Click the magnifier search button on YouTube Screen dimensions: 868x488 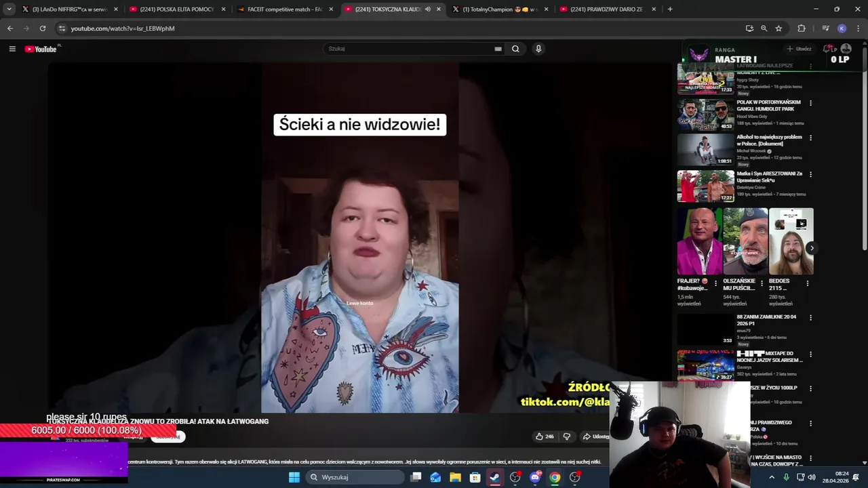point(515,49)
